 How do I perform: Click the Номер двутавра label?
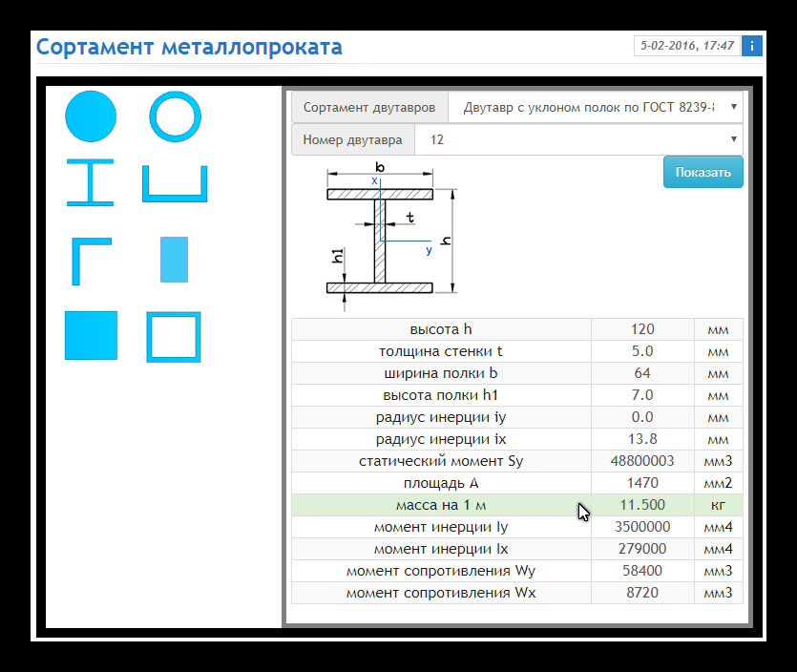(353, 139)
